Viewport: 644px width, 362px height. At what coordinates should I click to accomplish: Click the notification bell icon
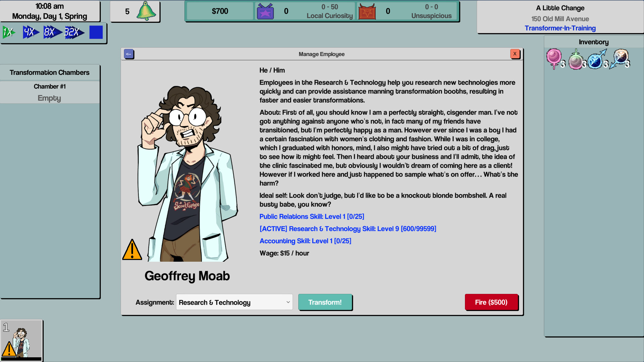coord(147,11)
